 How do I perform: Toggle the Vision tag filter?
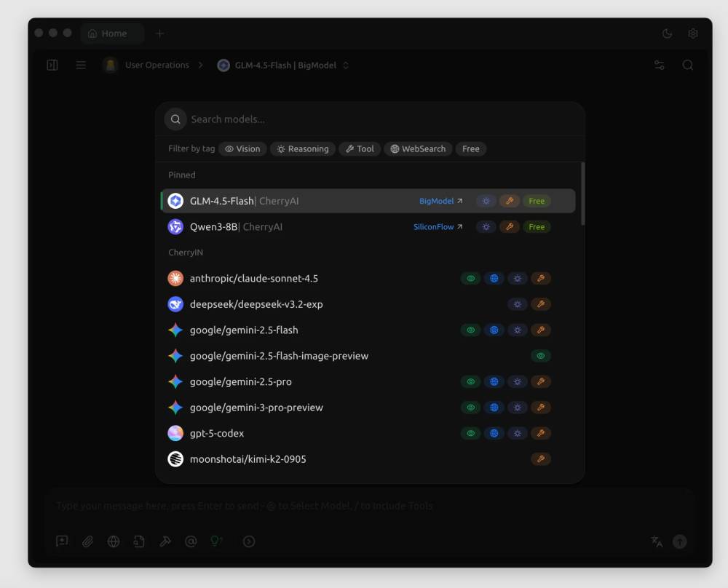[x=242, y=149]
